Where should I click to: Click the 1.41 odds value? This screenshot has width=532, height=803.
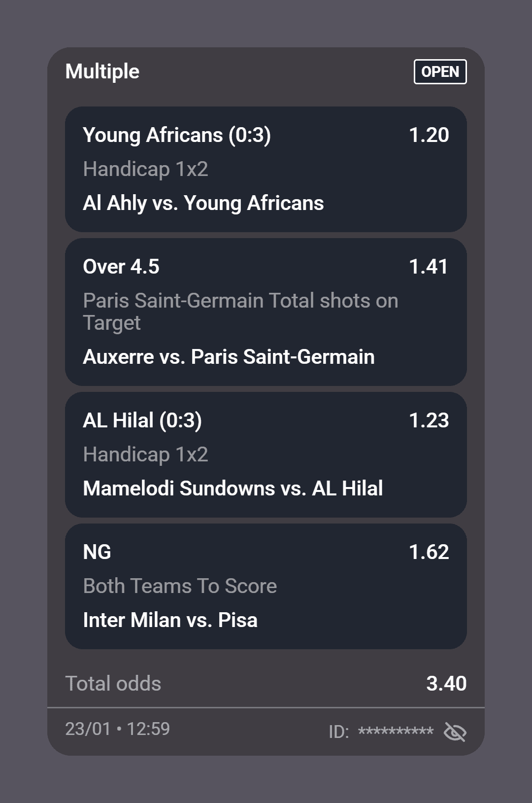(x=429, y=267)
